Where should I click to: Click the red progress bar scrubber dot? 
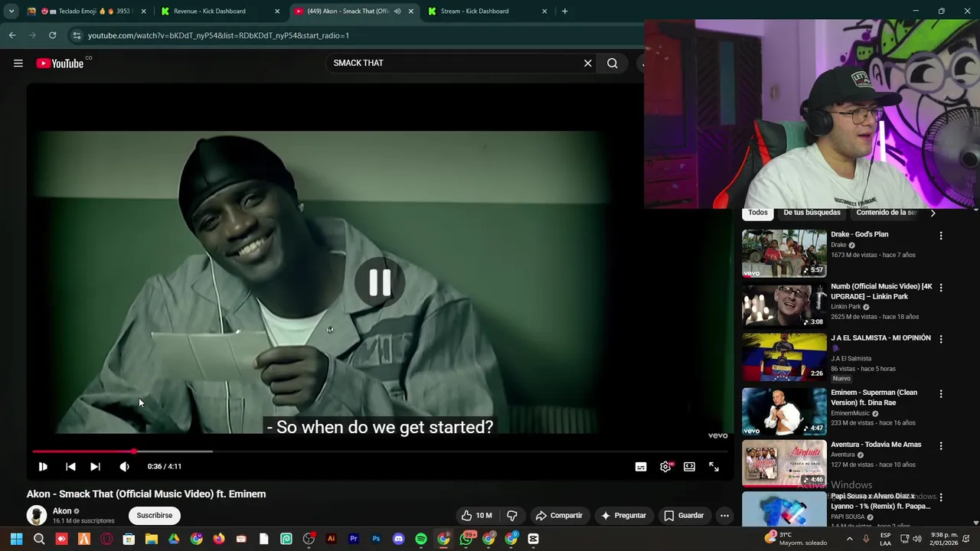click(135, 452)
